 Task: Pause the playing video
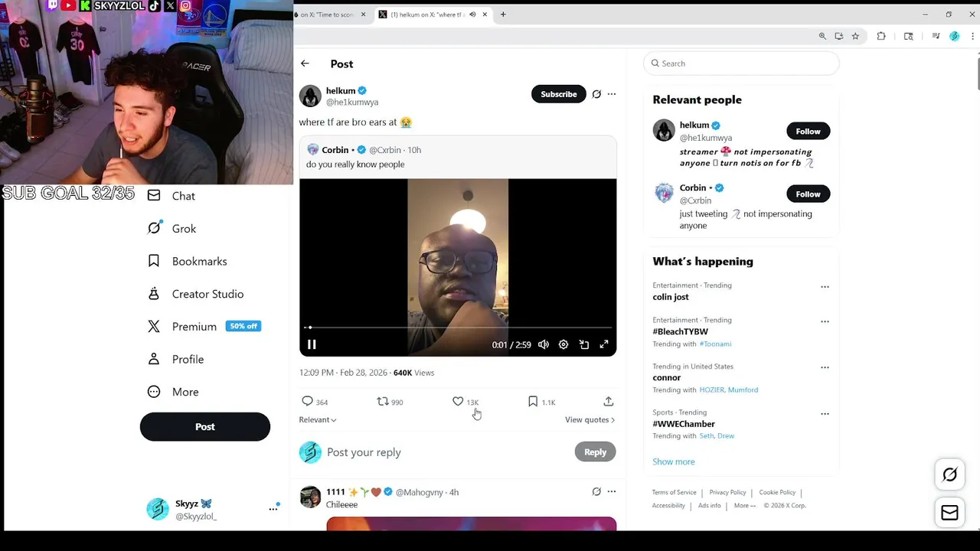(312, 344)
